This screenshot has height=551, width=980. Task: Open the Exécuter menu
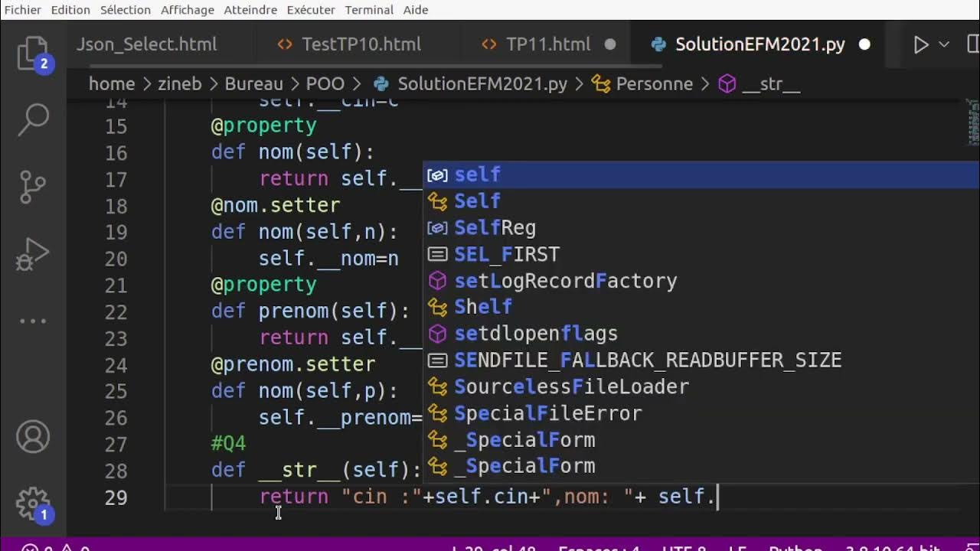tap(311, 10)
